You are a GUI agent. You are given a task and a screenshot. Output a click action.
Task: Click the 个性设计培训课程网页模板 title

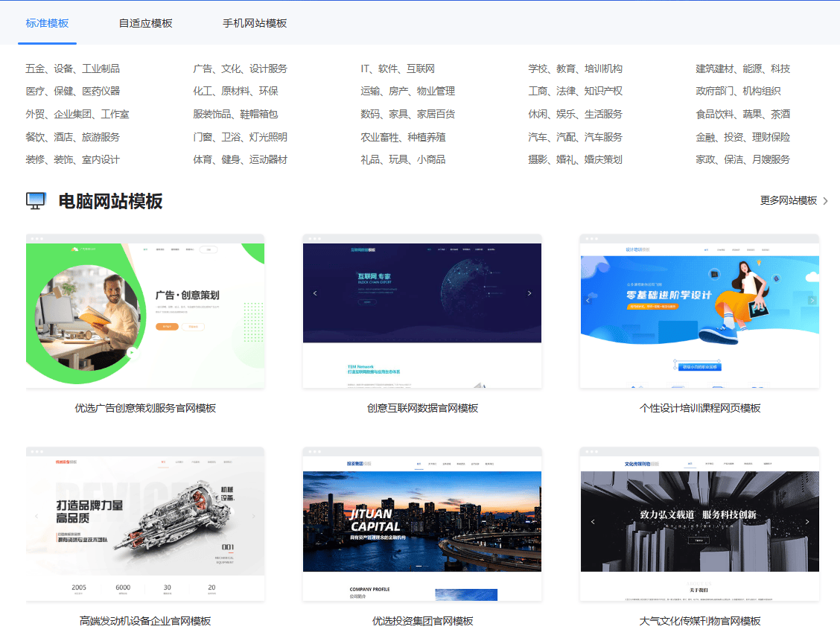pyautogui.click(x=699, y=408)
